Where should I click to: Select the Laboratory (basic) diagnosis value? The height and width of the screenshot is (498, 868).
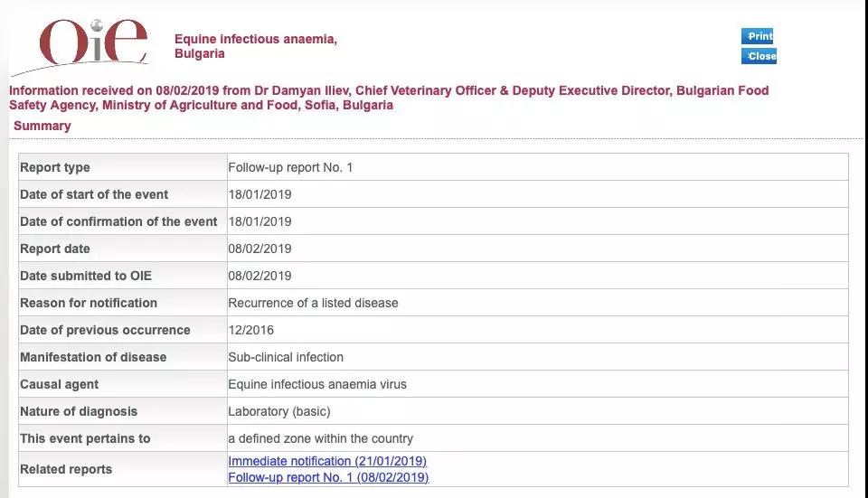click(x=279, y=411)
